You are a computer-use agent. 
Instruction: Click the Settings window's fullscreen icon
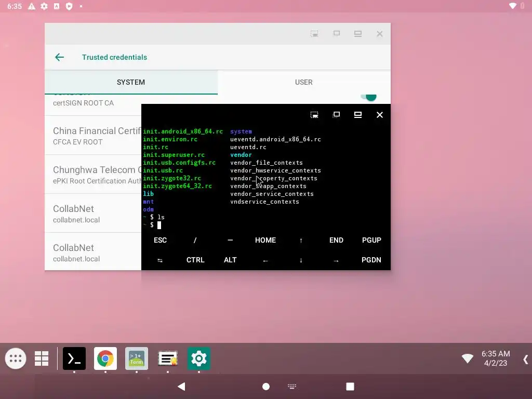pyautogui.click(x=358, y=34)
